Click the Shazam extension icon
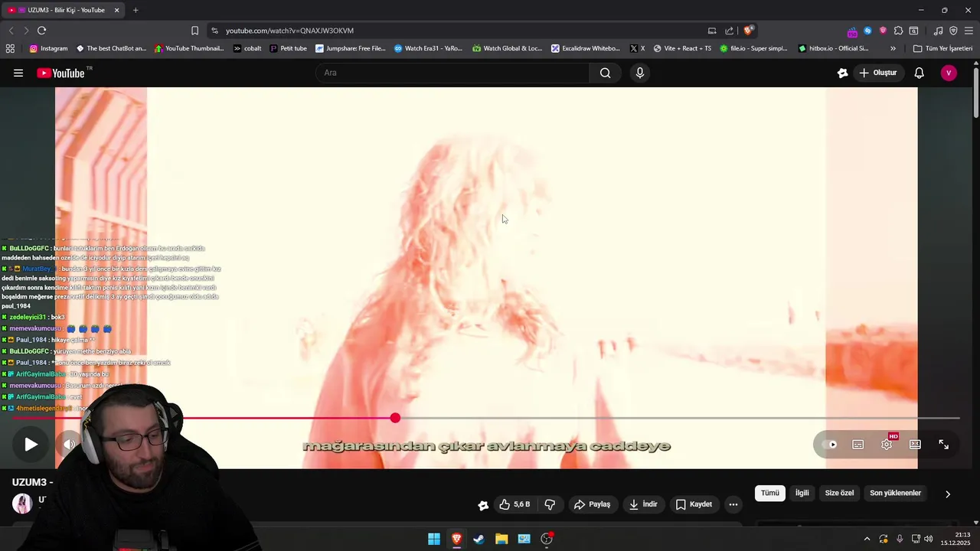Screen dimensions: 980x551 click(867, 31)
